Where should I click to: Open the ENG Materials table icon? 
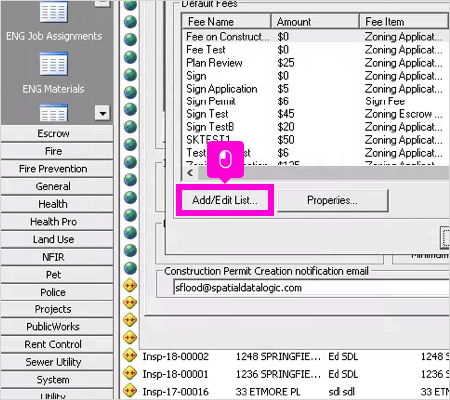pyautogui.click(x=54, y=63)
